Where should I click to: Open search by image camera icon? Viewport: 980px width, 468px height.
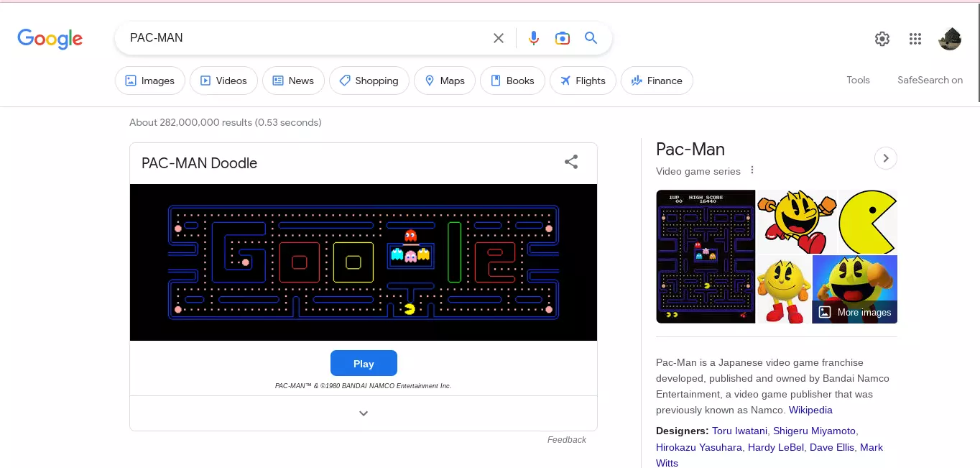click(563, 38)
